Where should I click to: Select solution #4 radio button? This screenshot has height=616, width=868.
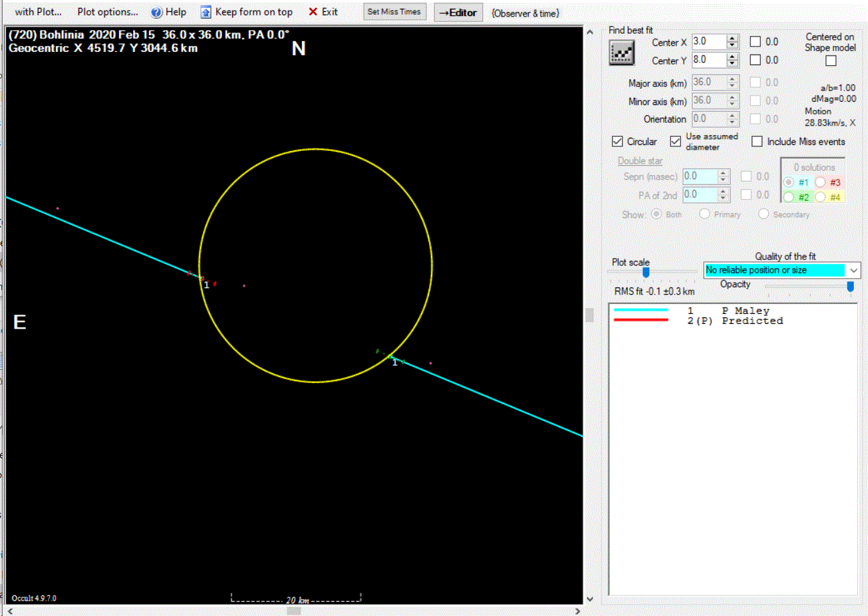(x=820, y=197)
